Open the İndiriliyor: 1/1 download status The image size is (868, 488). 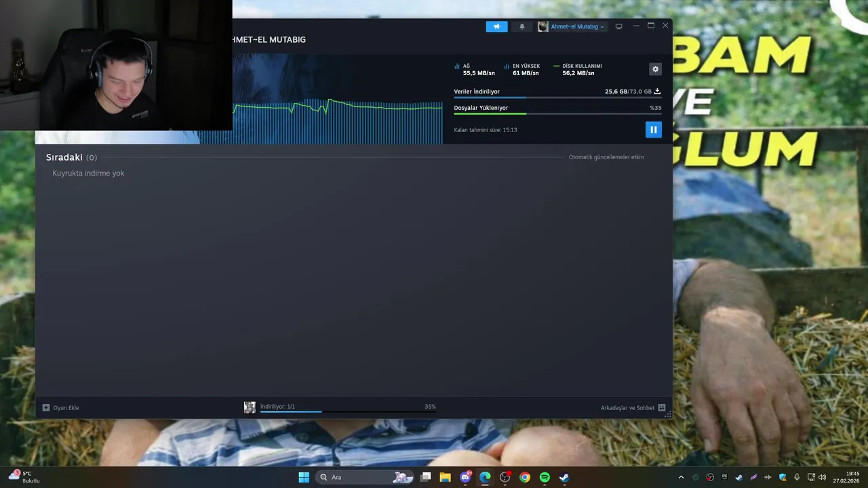[277, 407]
